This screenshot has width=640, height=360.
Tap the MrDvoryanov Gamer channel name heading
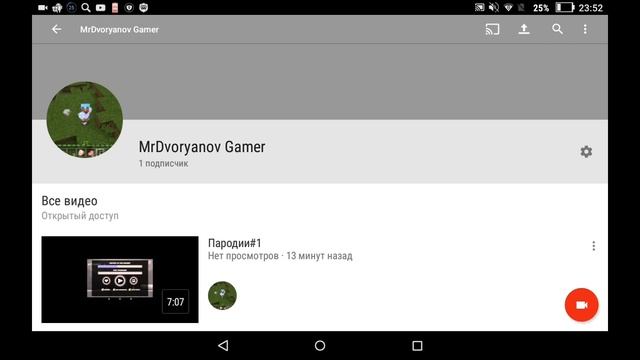202,147
